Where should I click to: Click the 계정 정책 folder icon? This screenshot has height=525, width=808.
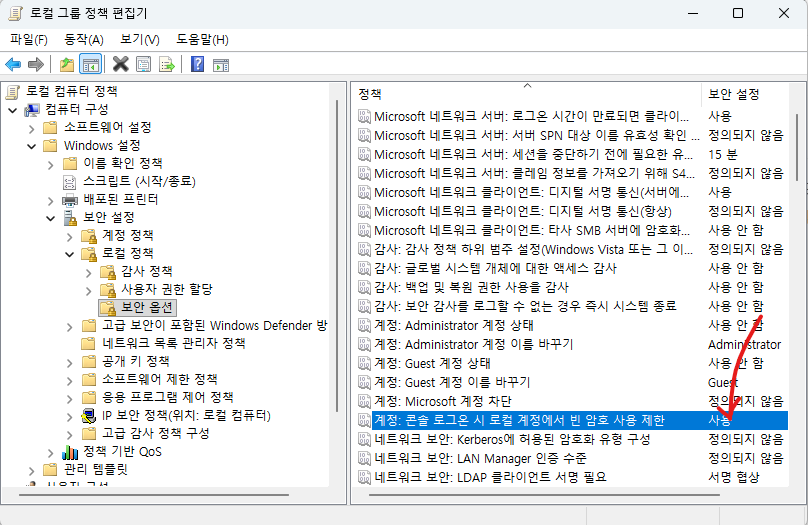click(x=89, y=235)
